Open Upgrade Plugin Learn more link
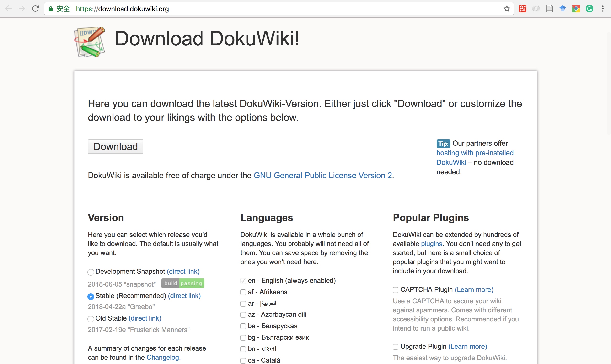 tap(468, 346)
